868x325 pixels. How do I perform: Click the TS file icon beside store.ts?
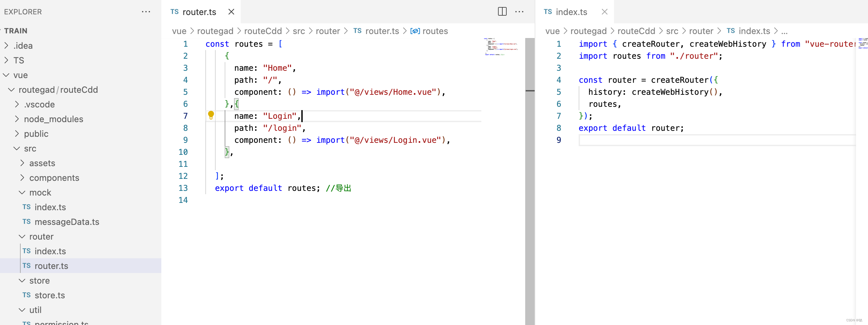(27, 295)
